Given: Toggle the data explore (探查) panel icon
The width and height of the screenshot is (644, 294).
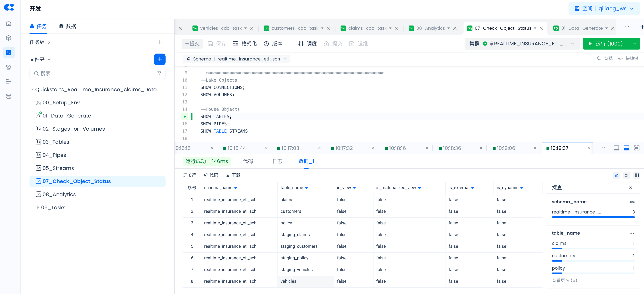Looking at the screenshot, I should [x=616, y=175].
